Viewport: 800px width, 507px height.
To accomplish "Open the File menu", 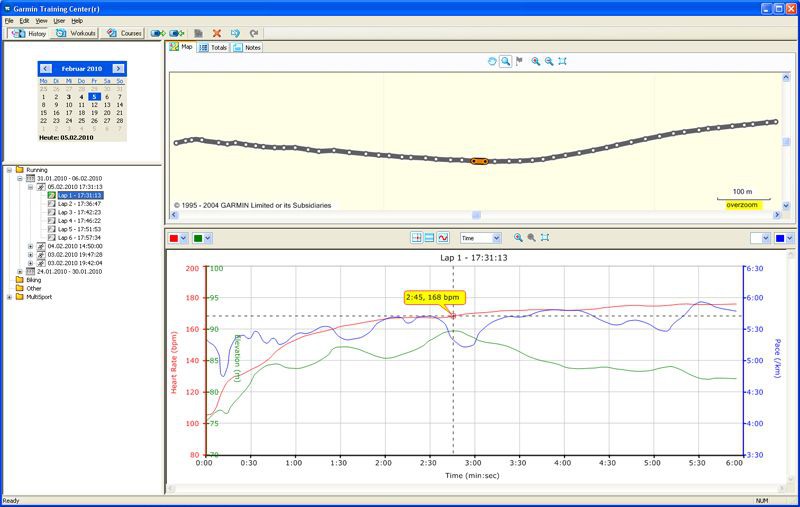I will click(x=9, y=21).
